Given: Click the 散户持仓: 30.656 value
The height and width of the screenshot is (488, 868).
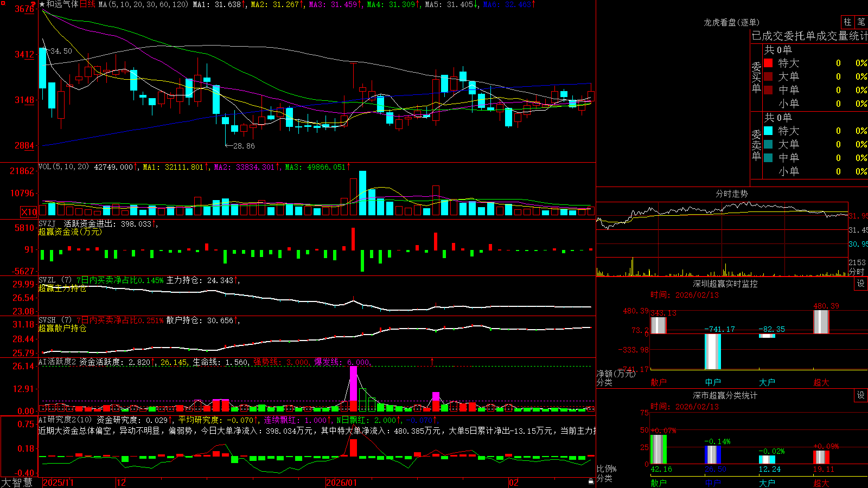Looking at the screenshot, I should [200, 320].
